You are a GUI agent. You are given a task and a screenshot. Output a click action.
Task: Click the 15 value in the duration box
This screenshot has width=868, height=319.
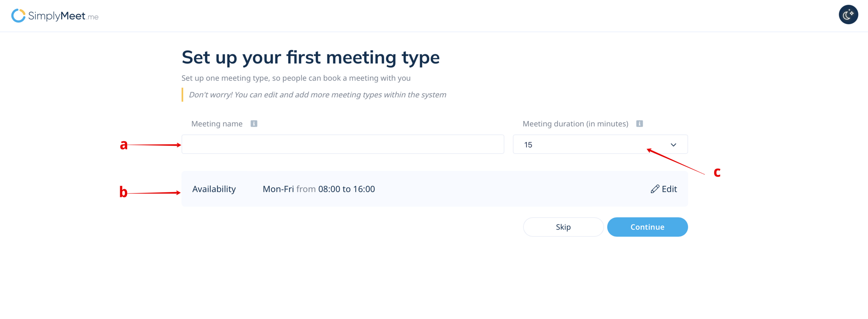point(528,144)
